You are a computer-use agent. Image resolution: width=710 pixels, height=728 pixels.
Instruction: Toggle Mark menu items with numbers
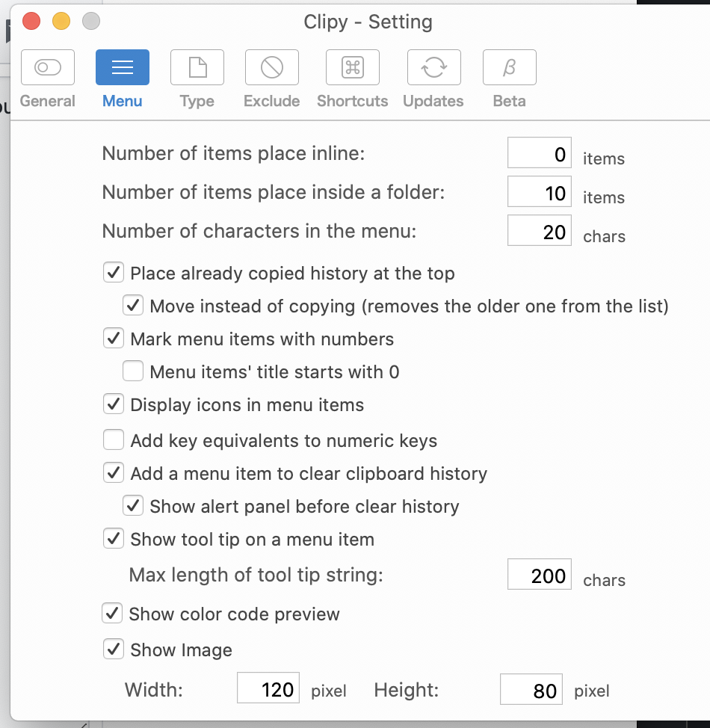click(114, 339)
